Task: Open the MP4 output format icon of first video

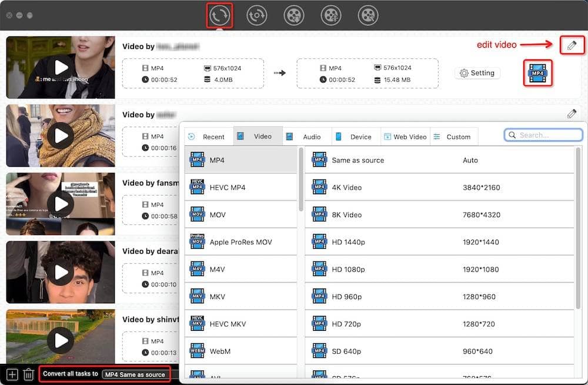Action: 538,73
